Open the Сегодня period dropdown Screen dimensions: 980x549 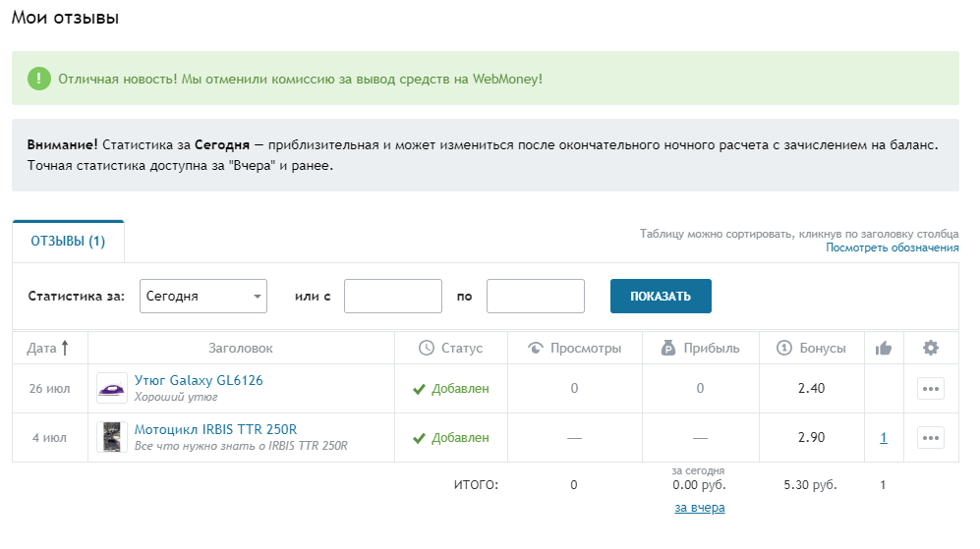click(203, 296)
